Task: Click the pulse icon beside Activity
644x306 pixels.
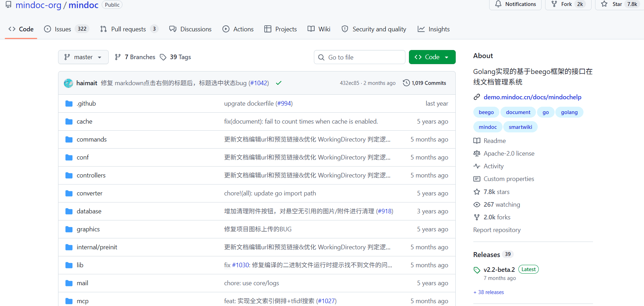Action: click(x=477, y=166)
